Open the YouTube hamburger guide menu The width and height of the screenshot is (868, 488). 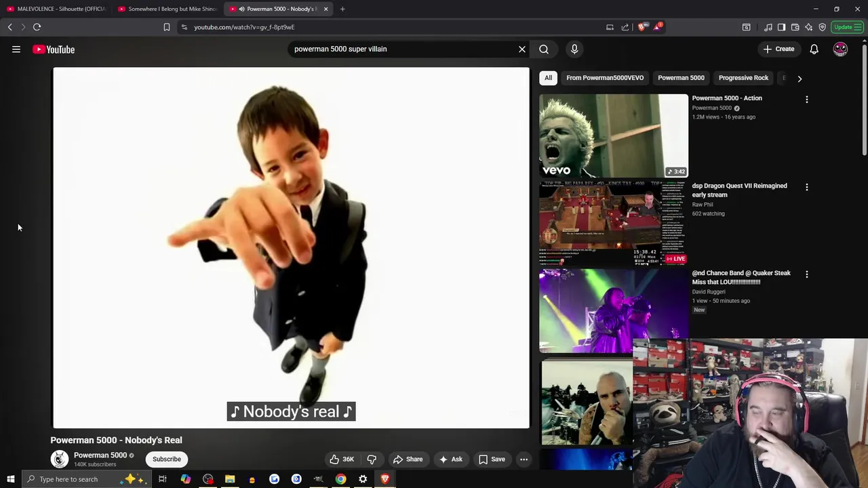[x=16, y=49]
